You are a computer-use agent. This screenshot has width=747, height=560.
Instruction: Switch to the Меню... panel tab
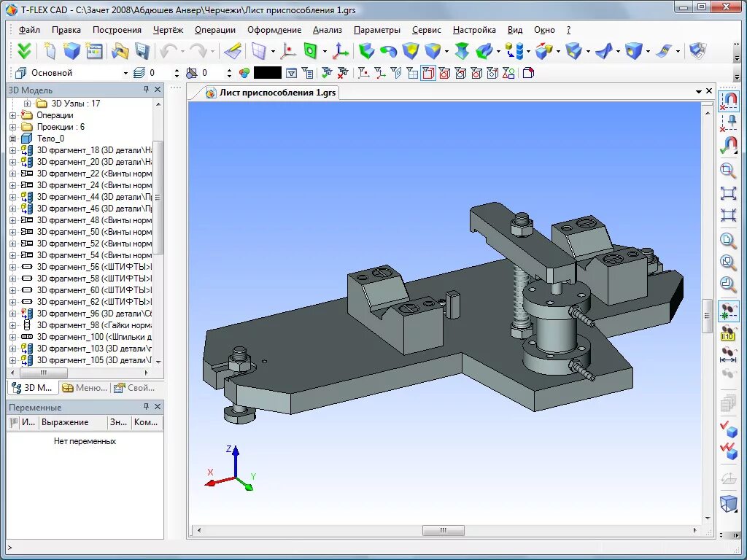pos(85,388)
